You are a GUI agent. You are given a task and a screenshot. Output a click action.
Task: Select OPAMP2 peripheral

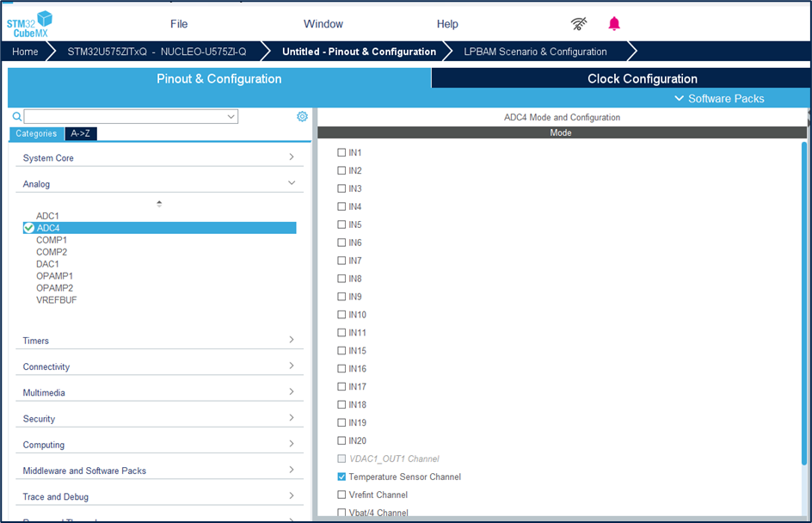click(54, 287)
